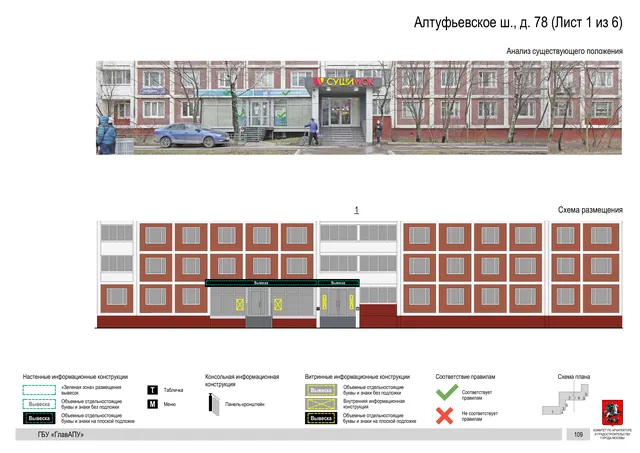Screen dimensions: 640x453
Task: Click the Moscow coat of arms emblem
Action: click(612, 413)
